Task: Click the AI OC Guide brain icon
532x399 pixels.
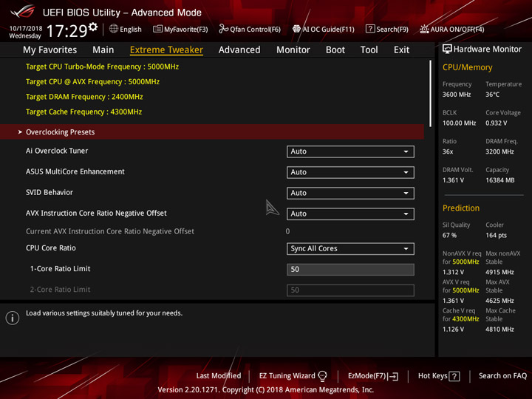Action: point(296,29)
